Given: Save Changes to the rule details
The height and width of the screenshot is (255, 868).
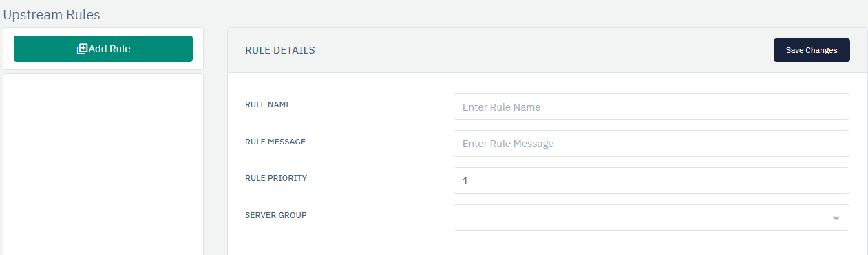Looking at the screenshot, I should tap(812, 50).
